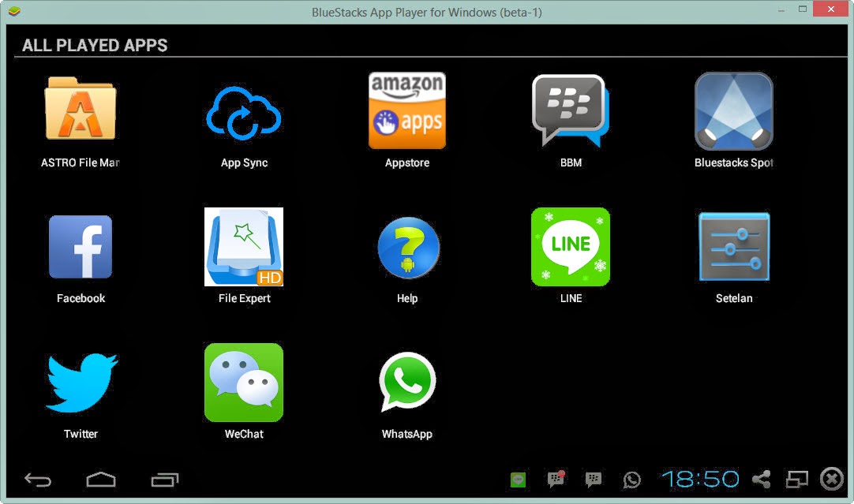
Task: Launch the WhatsApp app
Action: (407, 382)
